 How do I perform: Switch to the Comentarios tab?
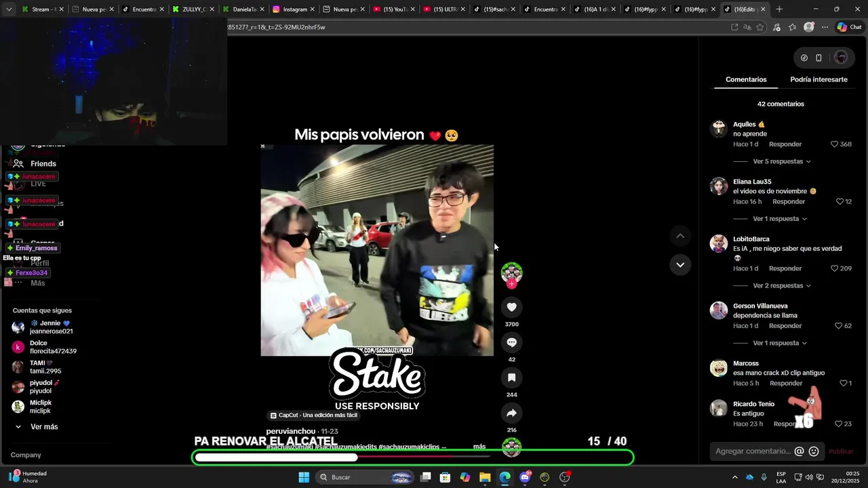(746, 79)
